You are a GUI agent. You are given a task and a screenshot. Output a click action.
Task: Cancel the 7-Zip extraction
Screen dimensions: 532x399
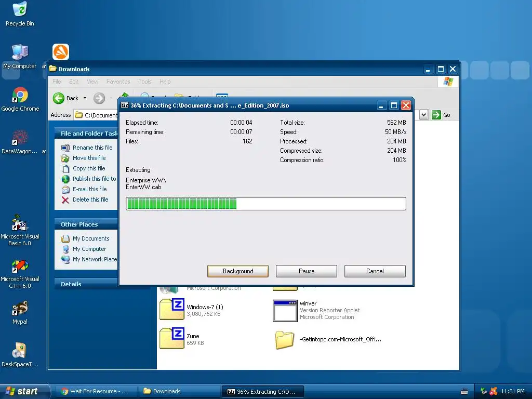(375, 271)
